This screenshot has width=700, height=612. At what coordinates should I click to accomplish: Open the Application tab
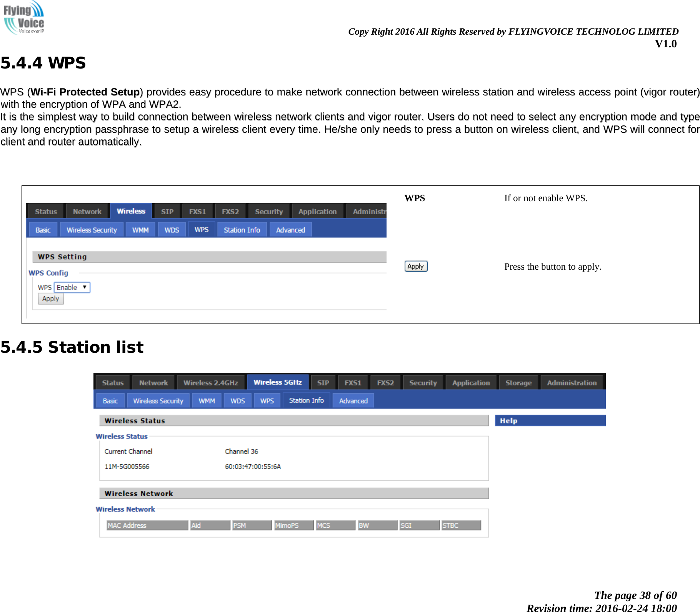(x=471, y=382)
